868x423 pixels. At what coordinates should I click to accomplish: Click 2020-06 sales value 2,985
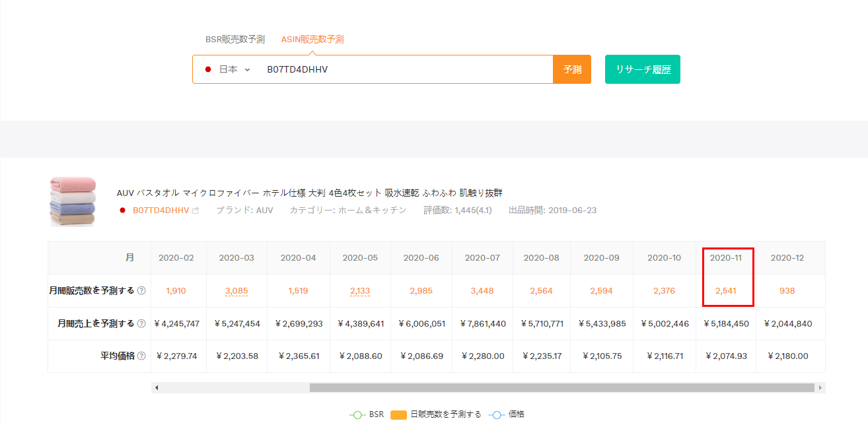click(x=421, y=291)
